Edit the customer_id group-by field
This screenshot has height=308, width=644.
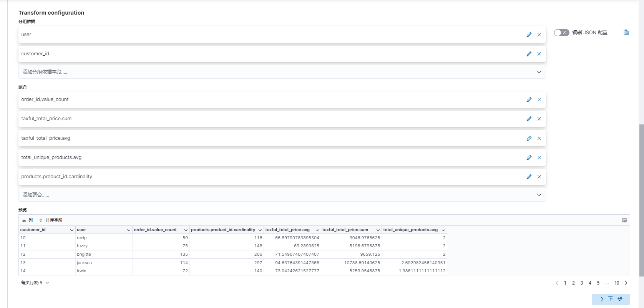[x=529, y=54]
